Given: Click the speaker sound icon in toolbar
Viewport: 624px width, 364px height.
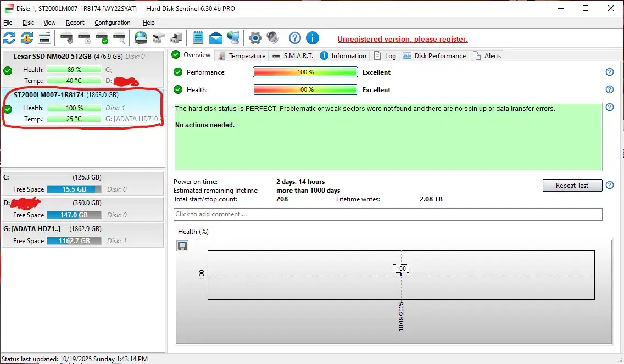Looking at the screenshot, I should pos(273,38).
